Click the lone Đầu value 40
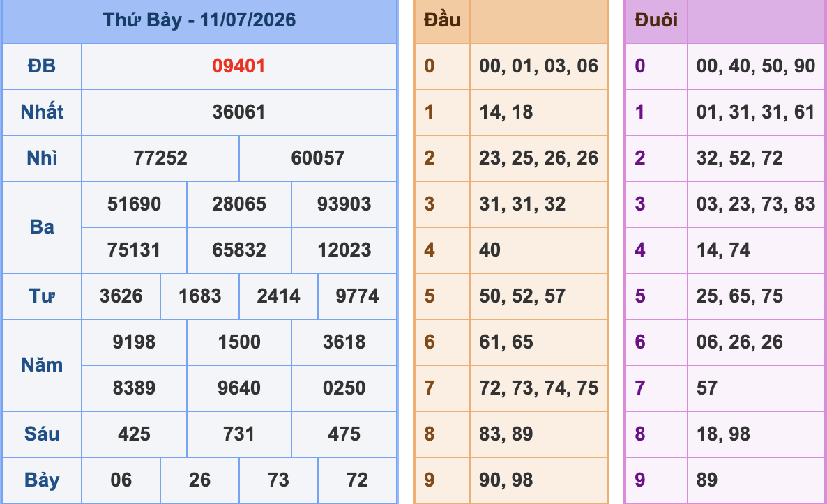The width and height of the screenshot is (827, 504). coord(490,250)
